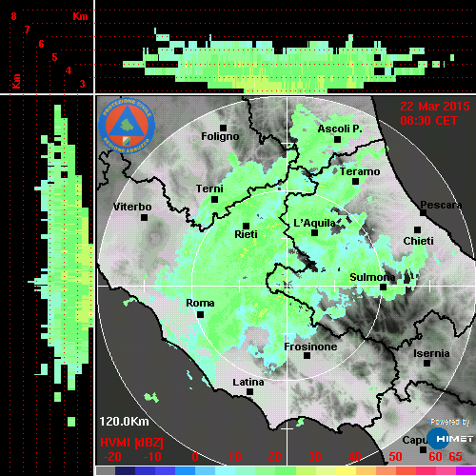Click the 120.0Km range label
This screenshot has height=476, width=476.
(124, 422)
